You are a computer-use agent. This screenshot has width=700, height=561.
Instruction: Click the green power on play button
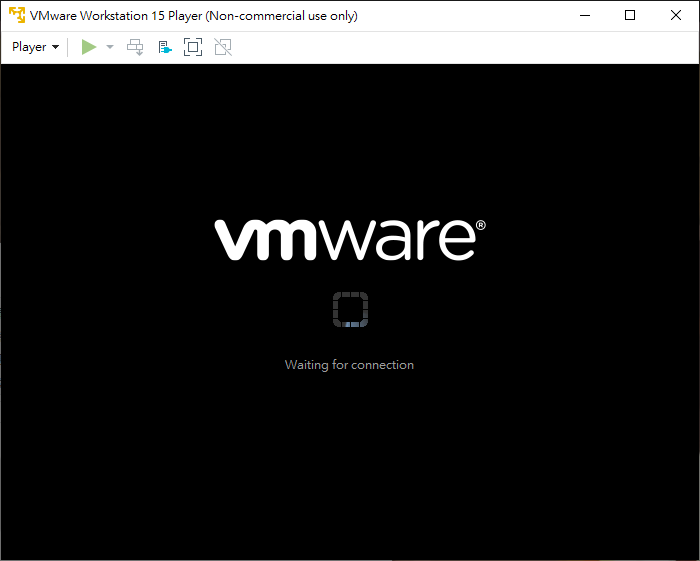[89, 47]
